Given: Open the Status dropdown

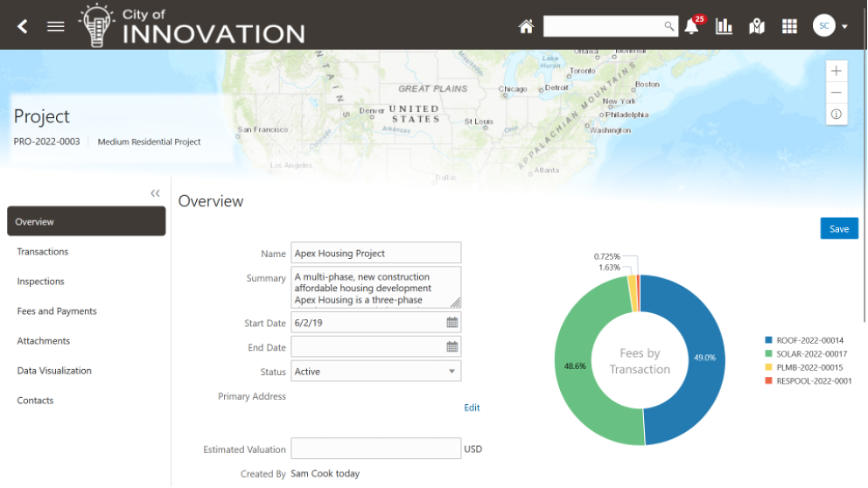Looking at the screenshot, I should point(376,372).
